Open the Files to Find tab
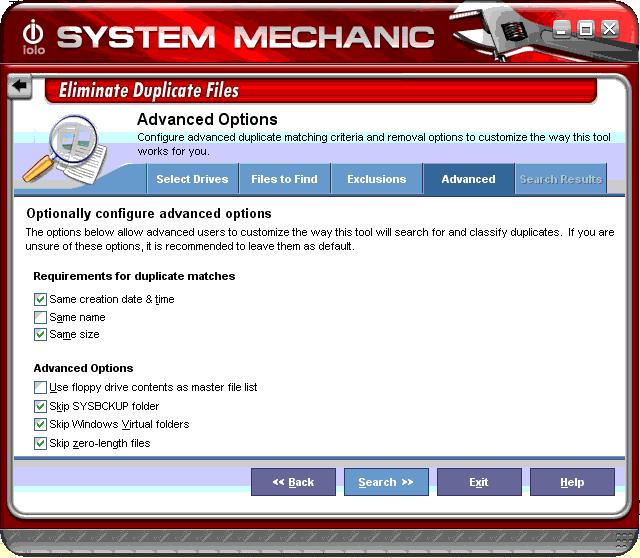The width and height of the screenshot is (640, 558). click(x=284, y=179)
